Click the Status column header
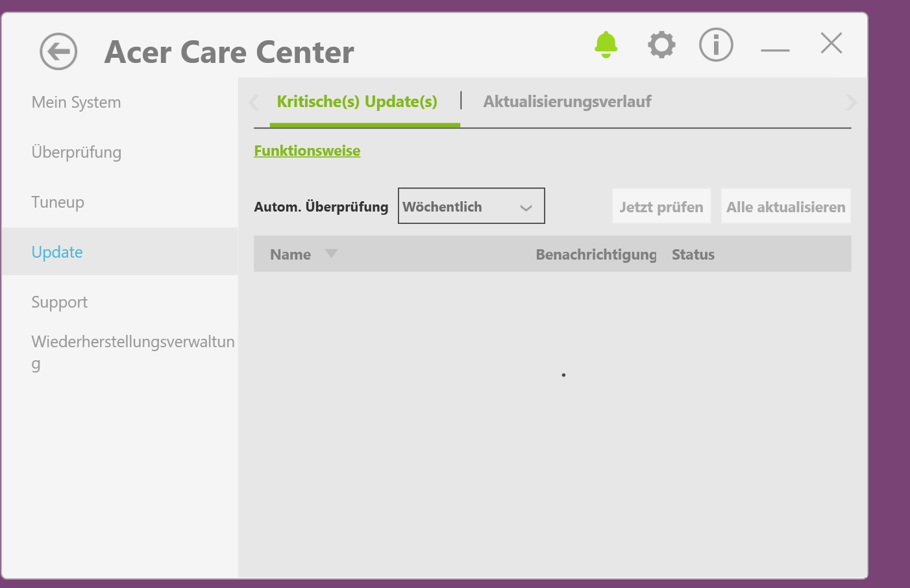Image resolution: width=910 pixels, height=588 pixels. [x=693, y=254]
